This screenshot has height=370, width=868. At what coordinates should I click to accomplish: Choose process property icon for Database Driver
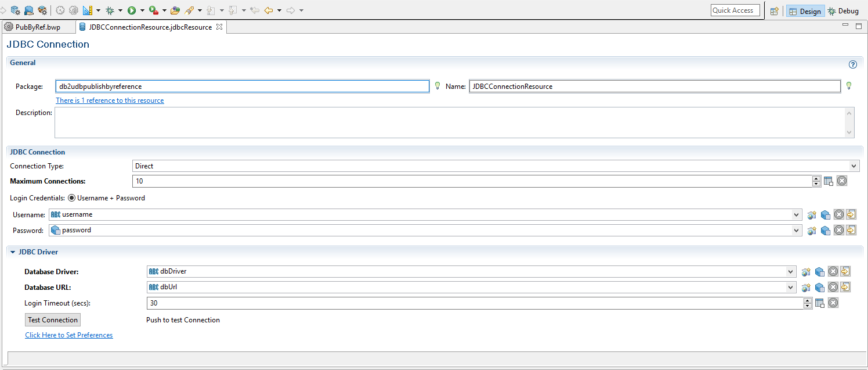point(819,271)
